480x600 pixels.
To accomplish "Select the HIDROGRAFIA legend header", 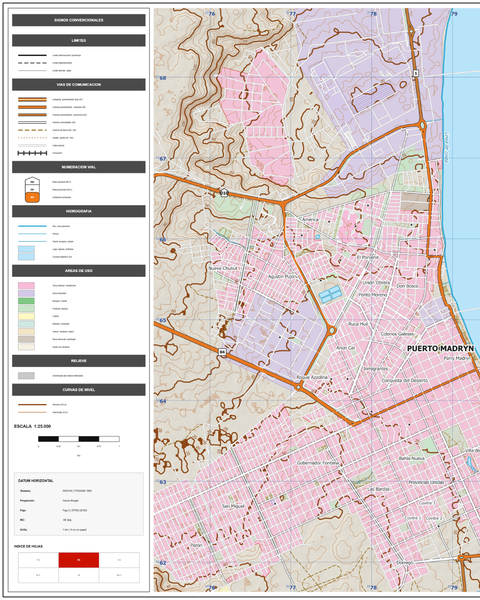I will point(79,211).
